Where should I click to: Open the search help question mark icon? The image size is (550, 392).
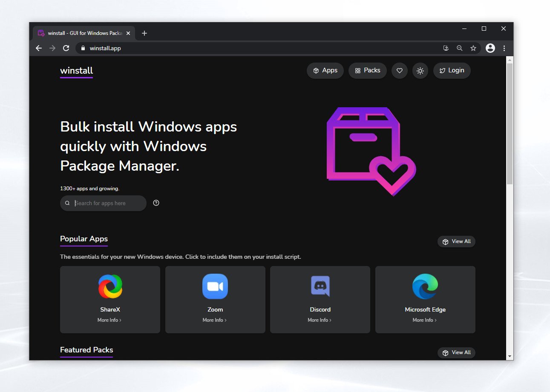[x=156, y=203]
